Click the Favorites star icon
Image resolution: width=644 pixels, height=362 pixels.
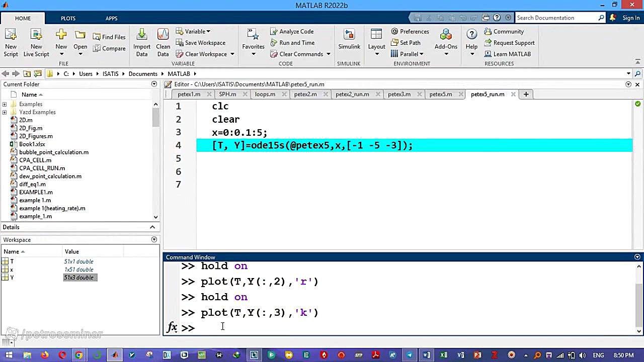click(x=253, y=35)
